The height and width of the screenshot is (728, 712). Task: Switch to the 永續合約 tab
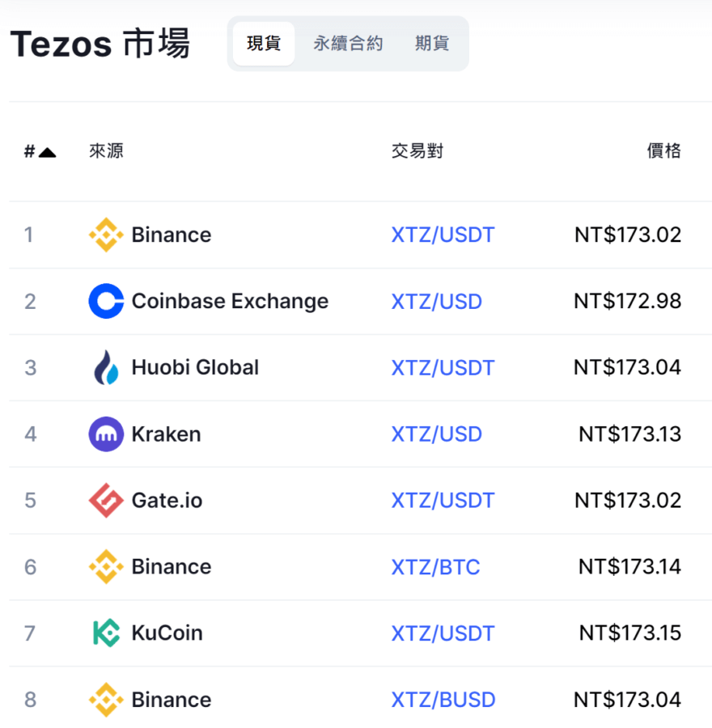[348, 44]
